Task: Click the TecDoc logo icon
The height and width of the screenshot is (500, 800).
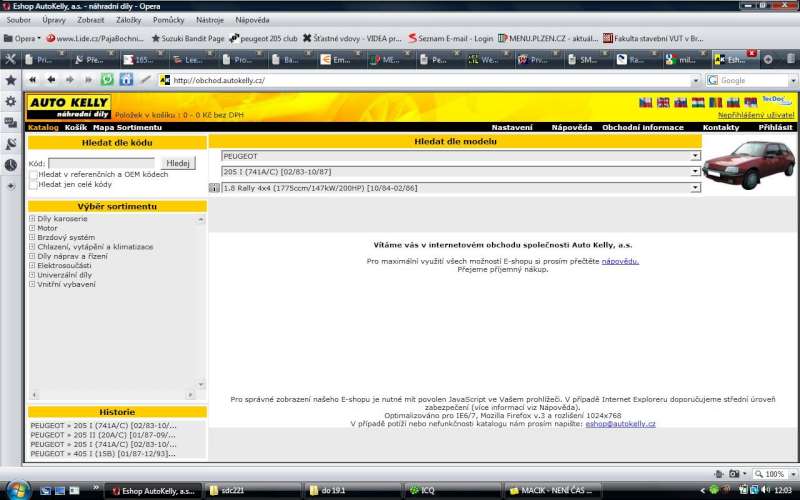Action: pos(774,100)
